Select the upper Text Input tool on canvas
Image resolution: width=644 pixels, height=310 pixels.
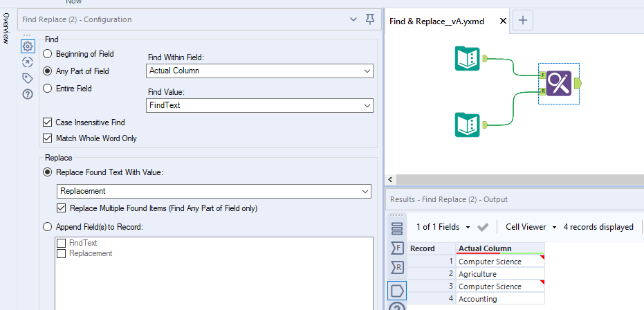(467, 58)
